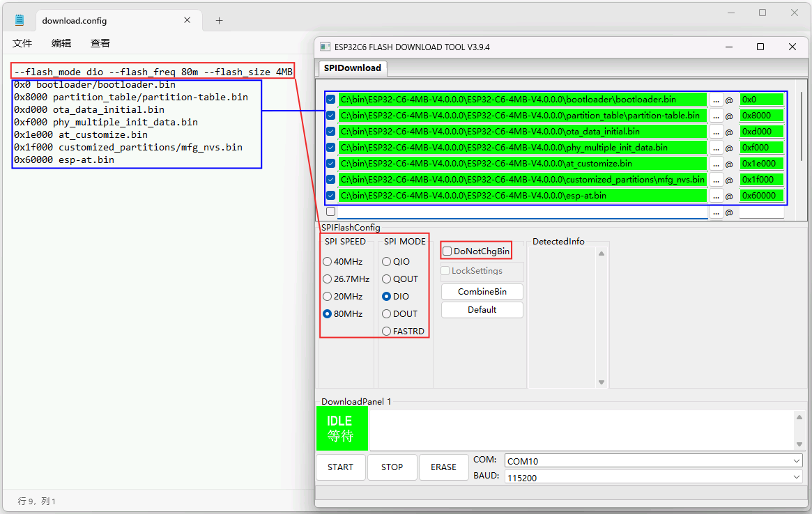812x514 pixels.
Task: Switch to the SPIDownload tab
Action: 352,68
